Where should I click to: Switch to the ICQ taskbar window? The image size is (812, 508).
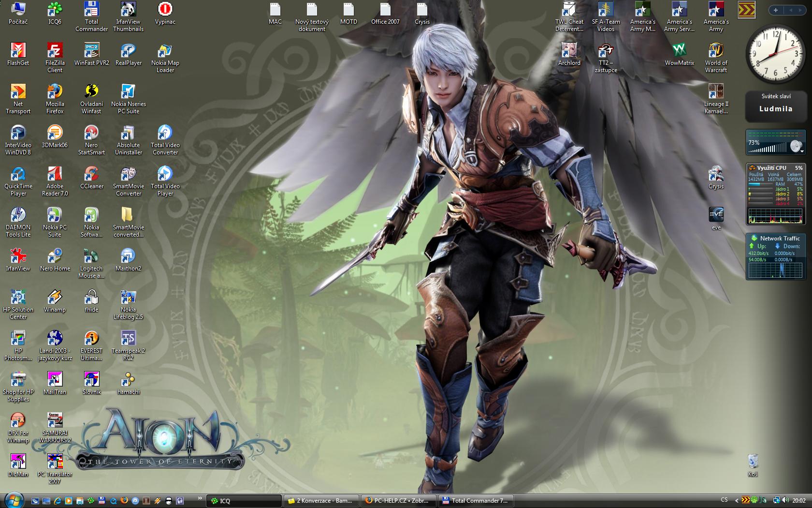[x=244, y=501]
